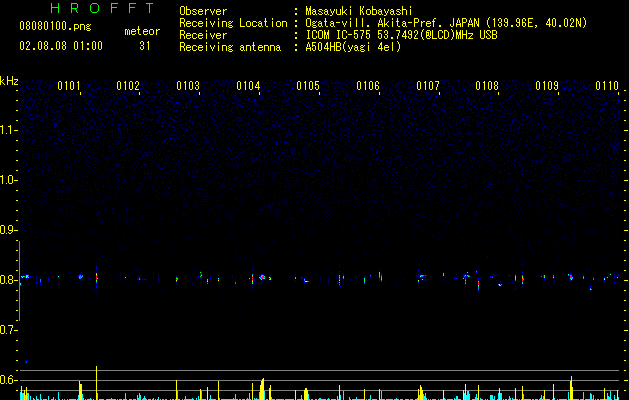This screenshot has width=629, height=400.
Task: Click the 0108 time marker
Action: 487,86
